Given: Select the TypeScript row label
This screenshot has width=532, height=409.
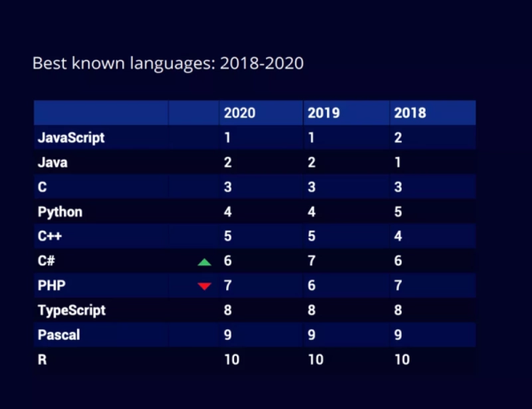Looking at the screenshot, I should 71,311.
